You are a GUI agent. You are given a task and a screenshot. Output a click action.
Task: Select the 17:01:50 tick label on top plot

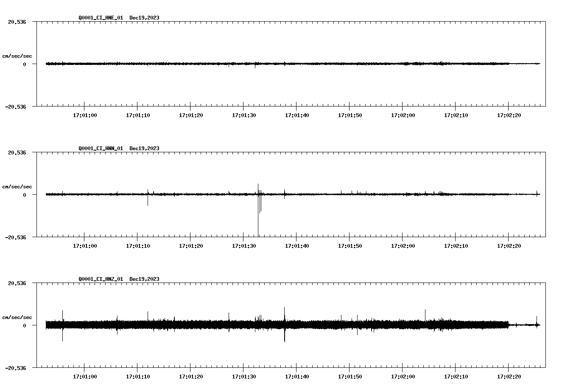pyautogui.click(x=350, y=114)
